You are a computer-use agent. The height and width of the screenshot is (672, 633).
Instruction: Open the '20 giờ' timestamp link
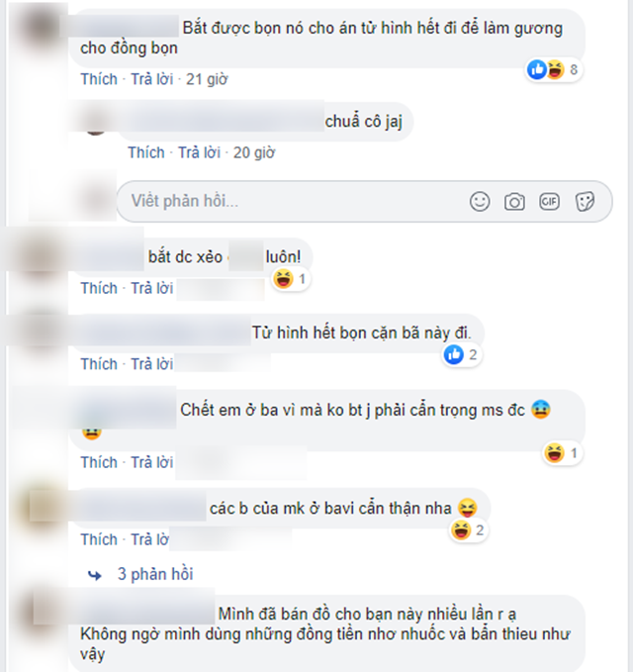click(x=254, y=152)
